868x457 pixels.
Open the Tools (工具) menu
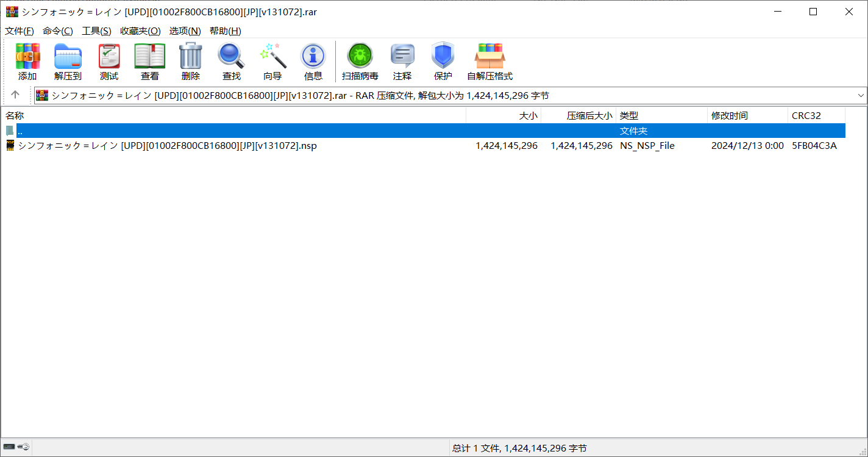[x=96, y=31]
